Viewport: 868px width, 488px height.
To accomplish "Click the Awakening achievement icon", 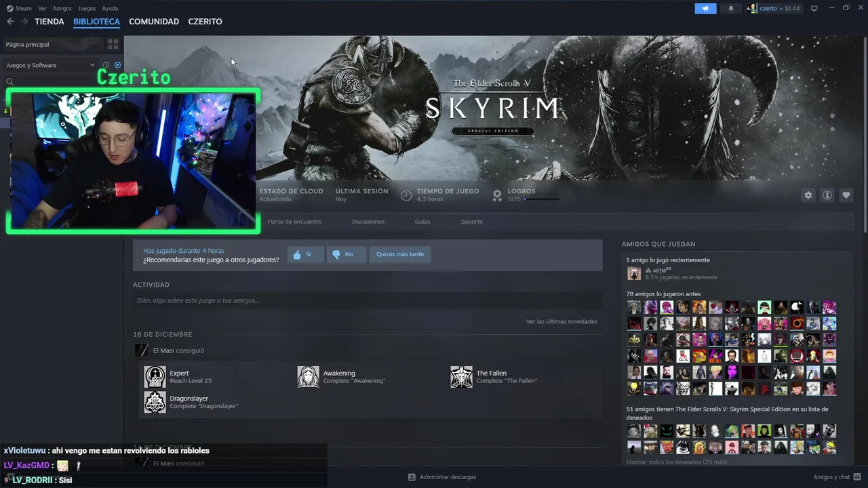I will pos(308,377).
